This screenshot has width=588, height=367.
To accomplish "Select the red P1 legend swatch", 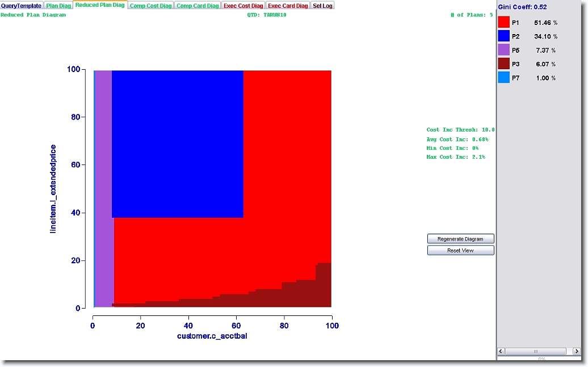I will pos(503,23).
